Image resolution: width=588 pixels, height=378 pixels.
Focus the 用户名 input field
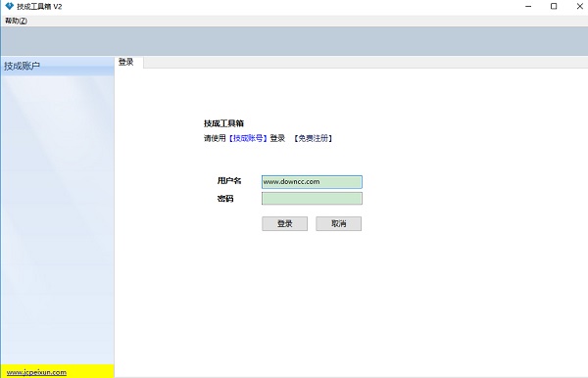(x=312, y=182)
